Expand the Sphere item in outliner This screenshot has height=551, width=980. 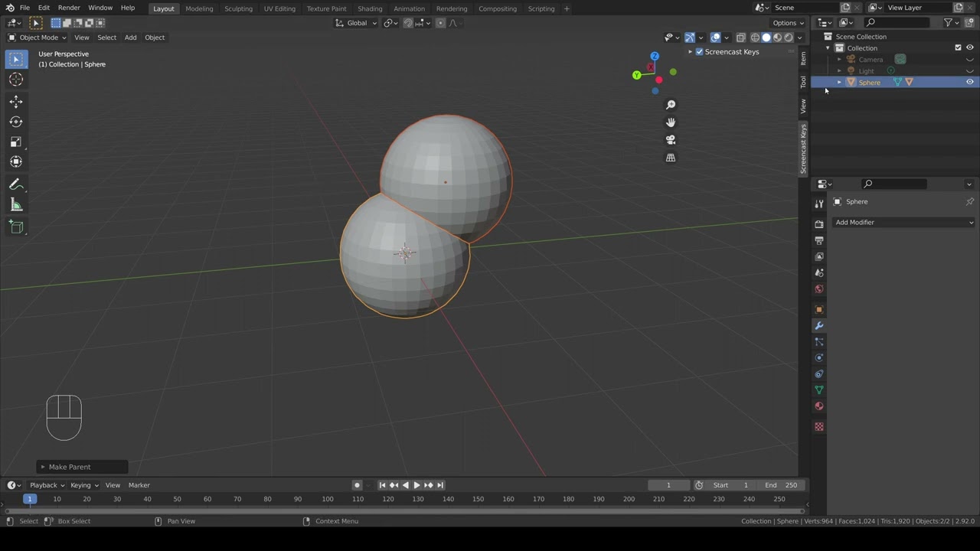[839, 82]
